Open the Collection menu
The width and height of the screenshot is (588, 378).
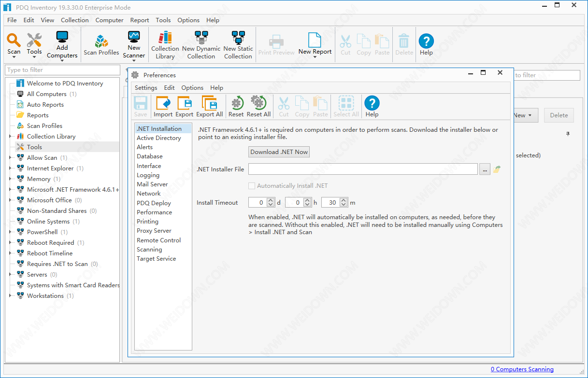click(75, 20)
